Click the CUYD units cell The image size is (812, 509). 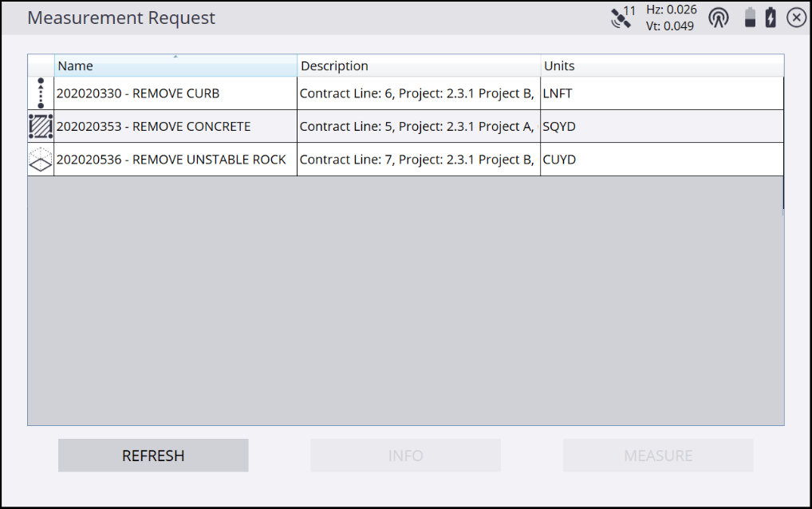[x=661, y=160]
